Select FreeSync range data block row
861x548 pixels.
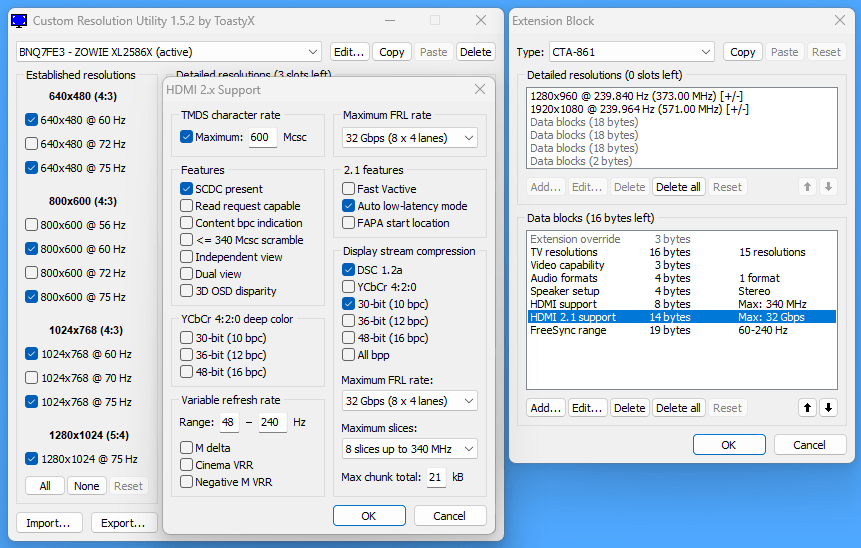(x=681, y=330)
